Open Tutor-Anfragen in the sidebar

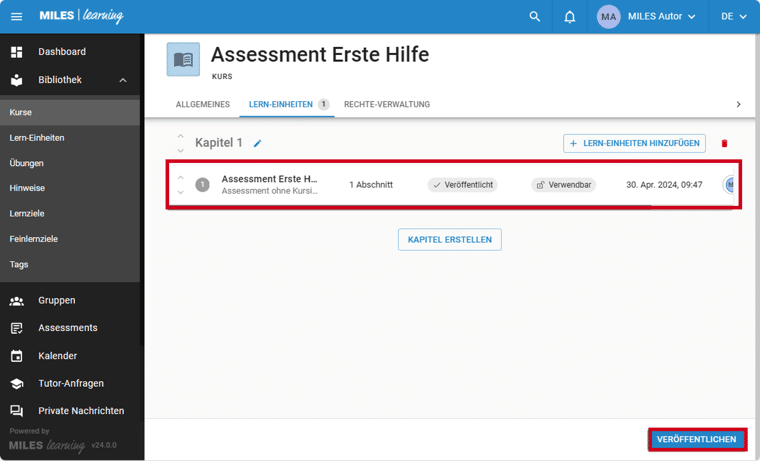pos(70,383)
